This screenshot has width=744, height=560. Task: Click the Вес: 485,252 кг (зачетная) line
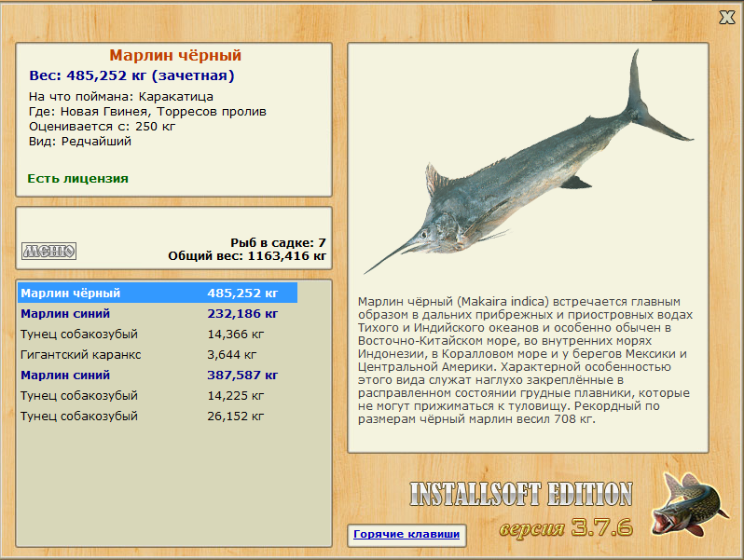pos(131,75)
